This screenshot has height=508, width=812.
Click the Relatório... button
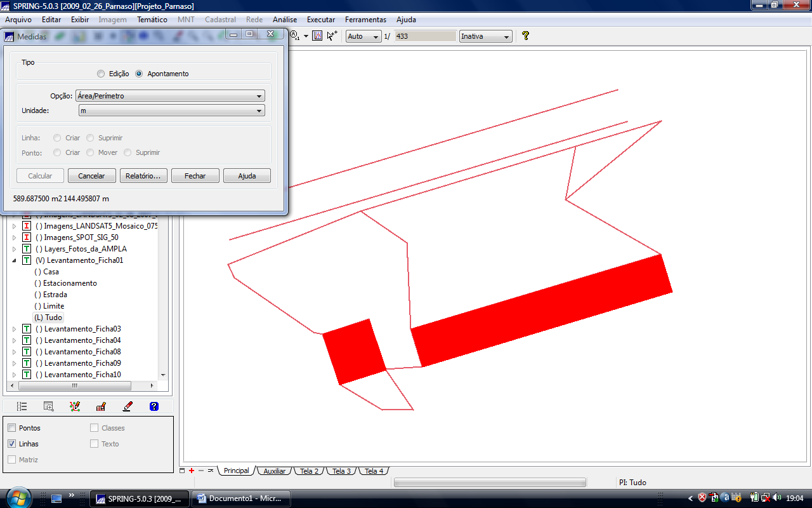point(143,176)
